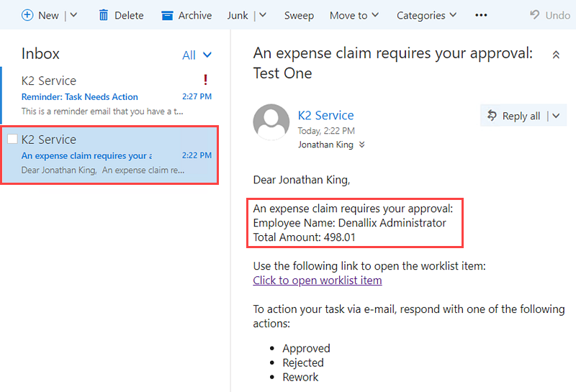Click Sweep in the toolbar
Screen dimensions: 576x392
tap(299, 15)
